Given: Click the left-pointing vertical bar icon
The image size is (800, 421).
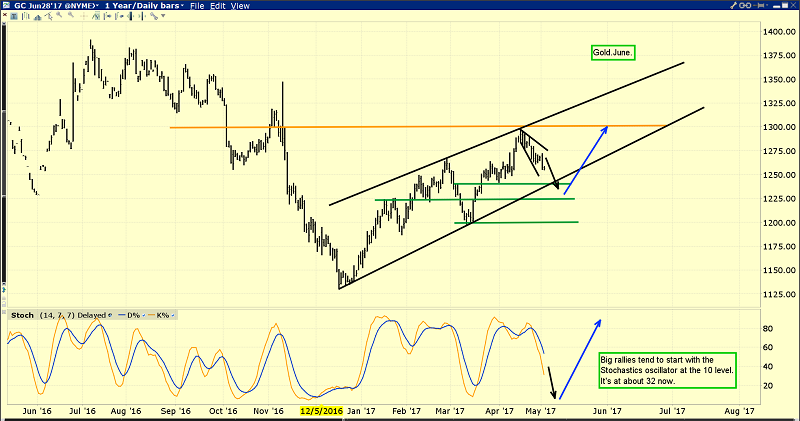Looking at the screenshot, I should pyautogui.click(x=130, y=16).
